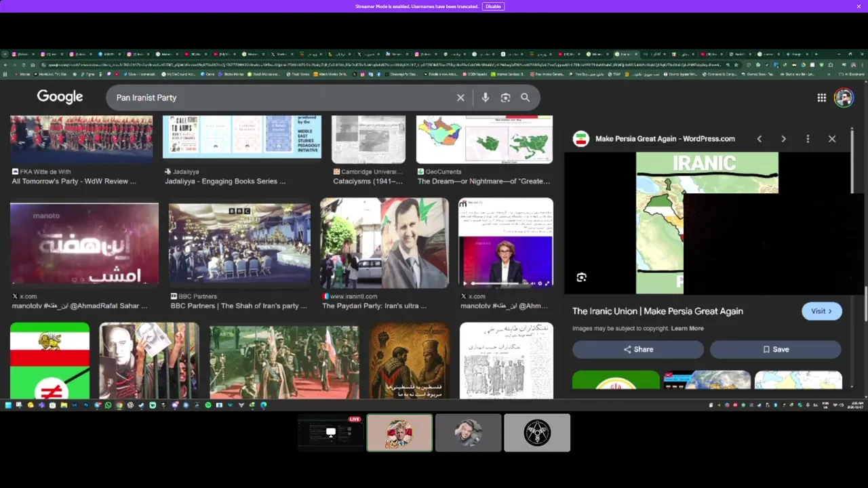The width and height of the screenshot is (868, 488).
Task: Open third related map thumbnail
Action: tap(798, 380)
